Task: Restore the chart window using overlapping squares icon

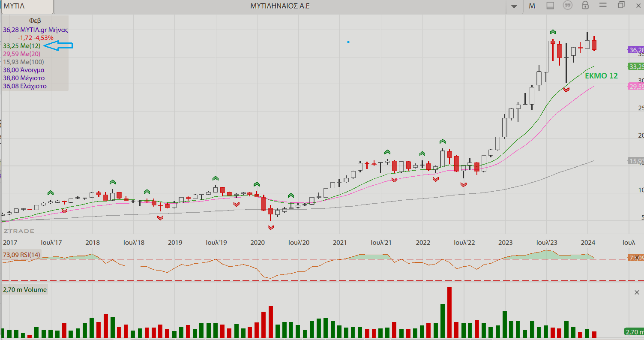Action: pos(621,5)
